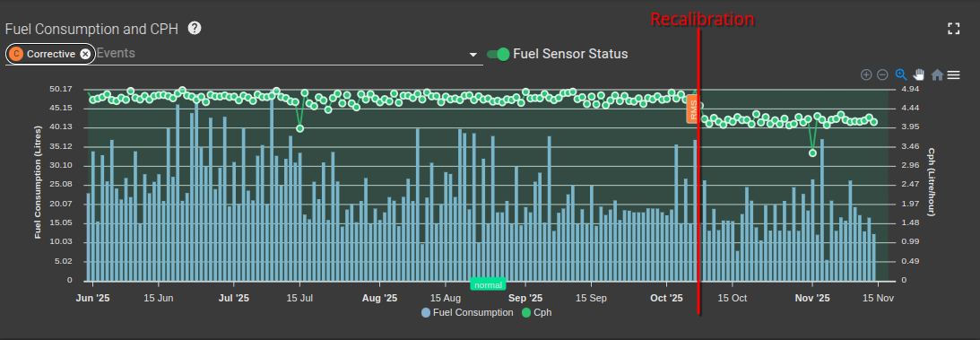The width and height of the screenshot is (980, 340).
Task: Click the green normal status label
Action: 488,285
